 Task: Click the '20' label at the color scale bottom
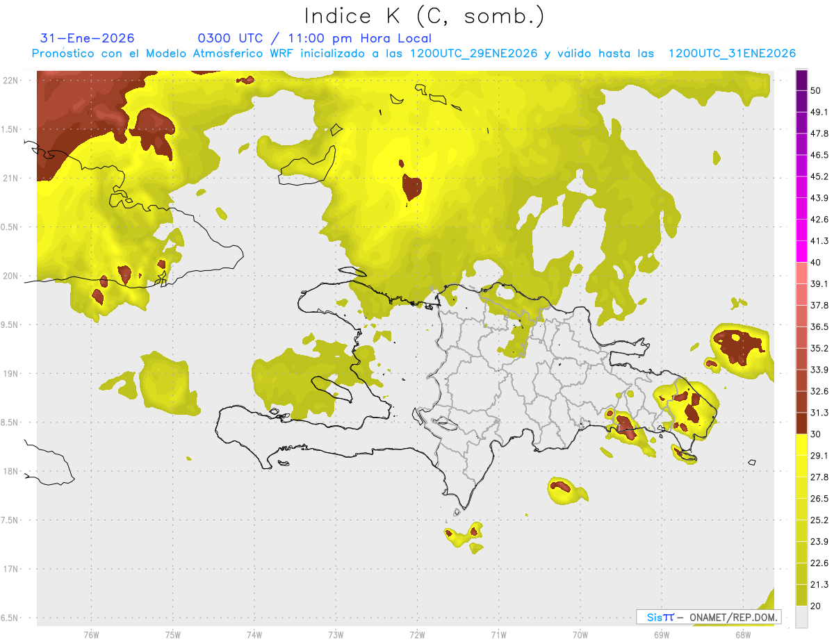point(815,606)
